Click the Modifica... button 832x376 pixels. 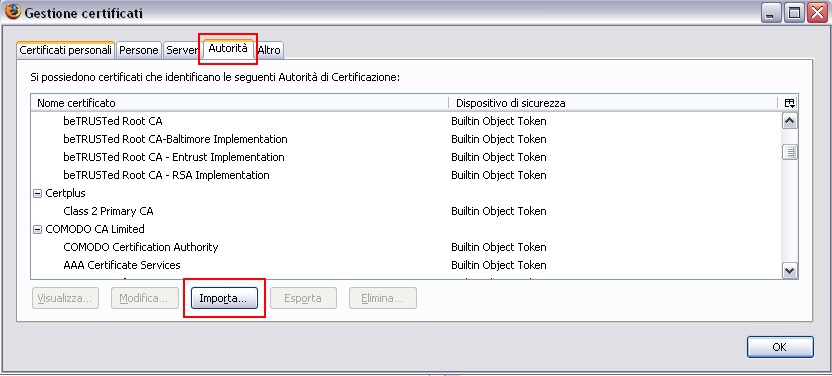click(x=144, y=298)
